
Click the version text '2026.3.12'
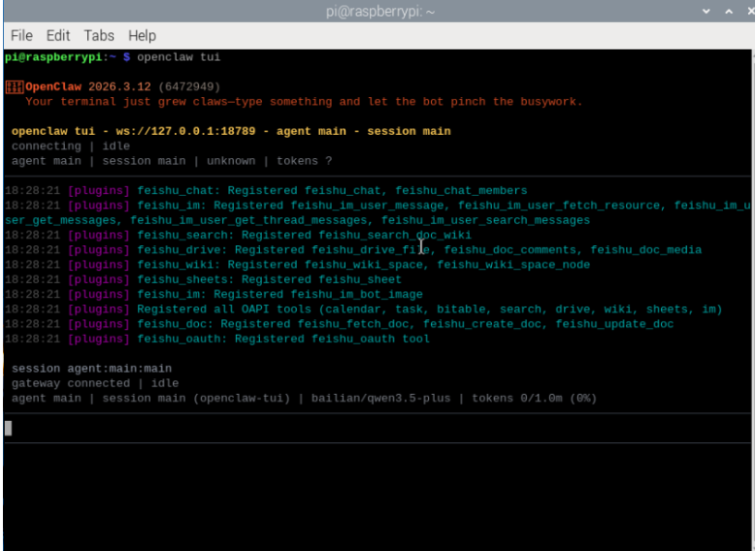[x=119, y=86]
